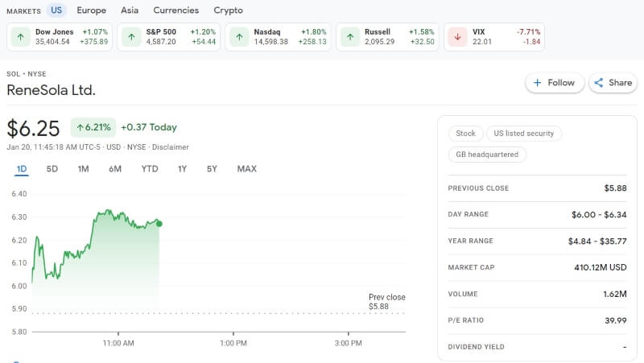
Task: Select the 5Y chart range
Action: [212, 169]
